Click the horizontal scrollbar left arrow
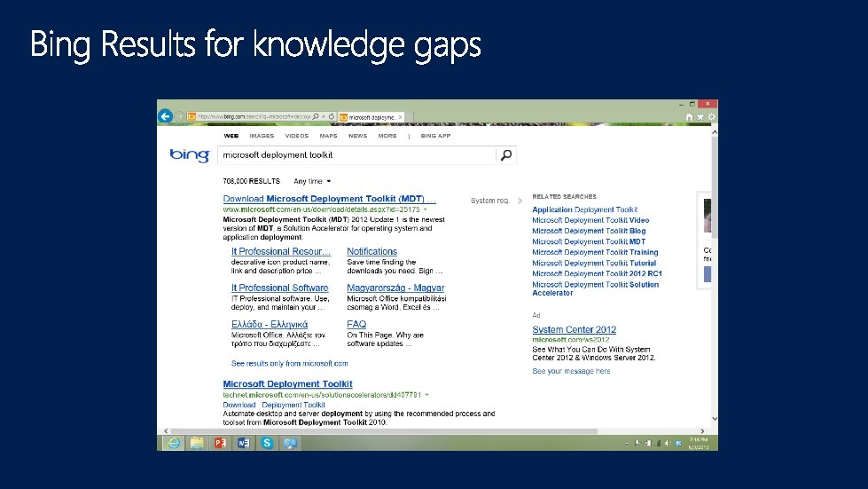The width and height of the screenshot is (868, 489). [x=166, y=430]
